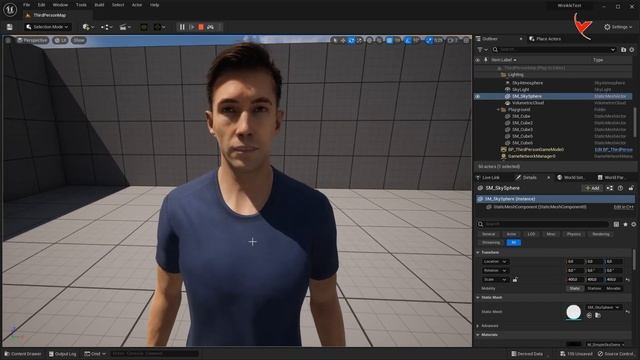Open Outliner settings gear
This screenshot has height=360, width=640.
pos(632,49)
